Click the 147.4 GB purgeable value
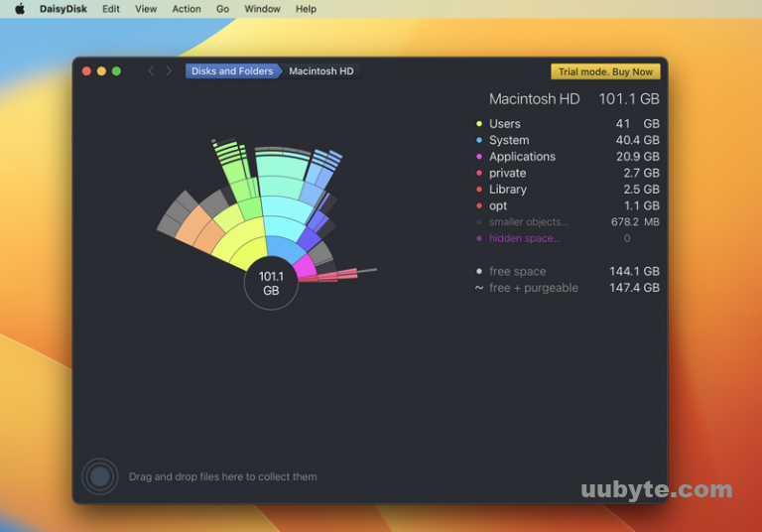The width and height of the screenshot is (762, 532). click(634, 288)
